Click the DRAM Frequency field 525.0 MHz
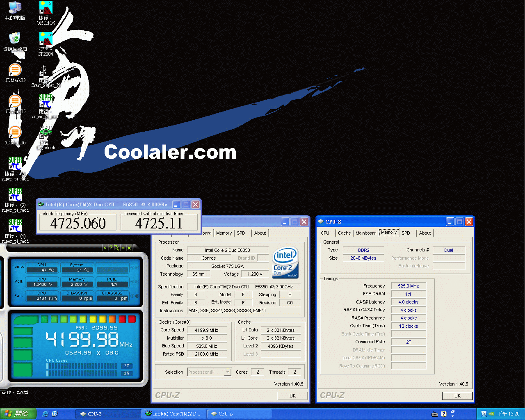Viewport: 525px width, 420px height. pyautogui.click(x=409, y=286)
